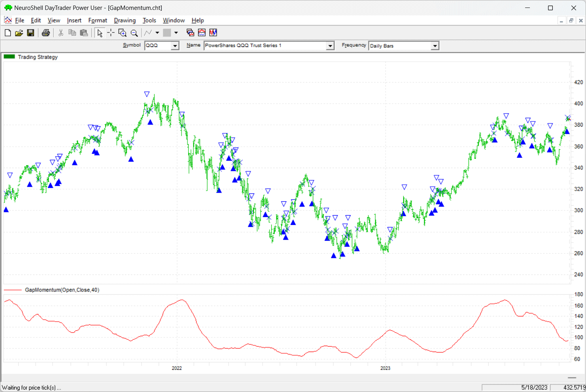The width and height of the screenshot is (586, 392).
Task: Open the File menu
Action: pyautogui.click(x=20, y=21)
